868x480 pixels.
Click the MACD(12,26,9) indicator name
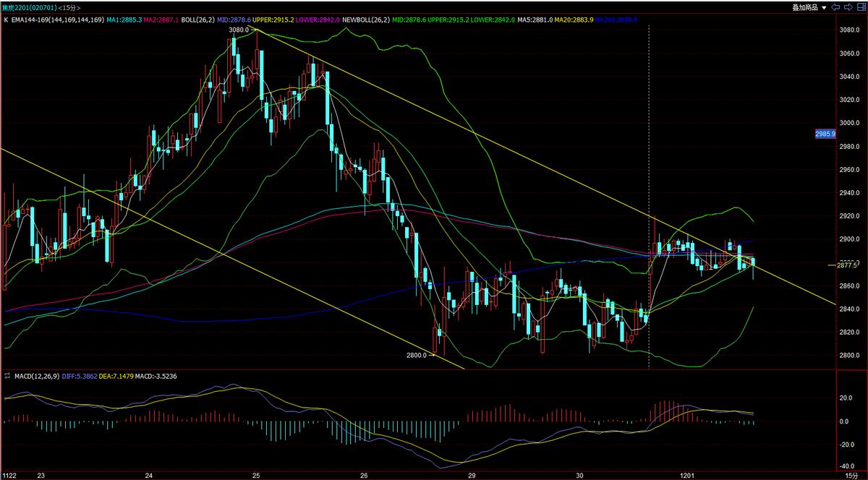[38, 377]
